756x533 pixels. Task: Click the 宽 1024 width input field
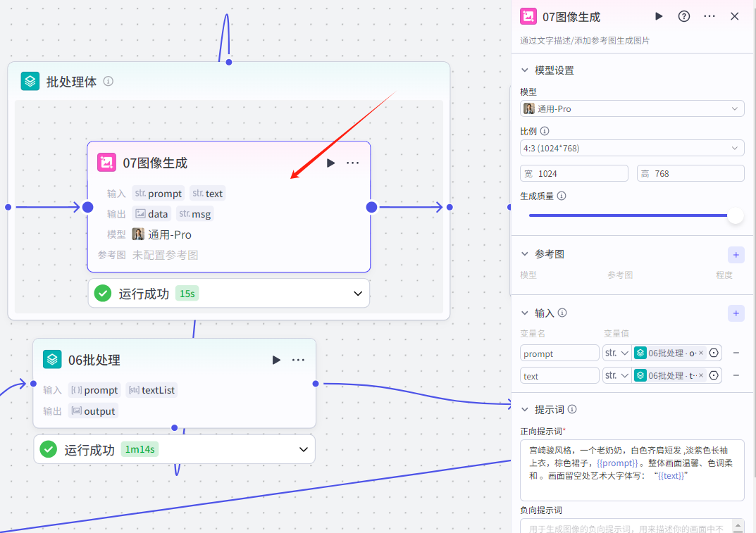coord(574,173)
